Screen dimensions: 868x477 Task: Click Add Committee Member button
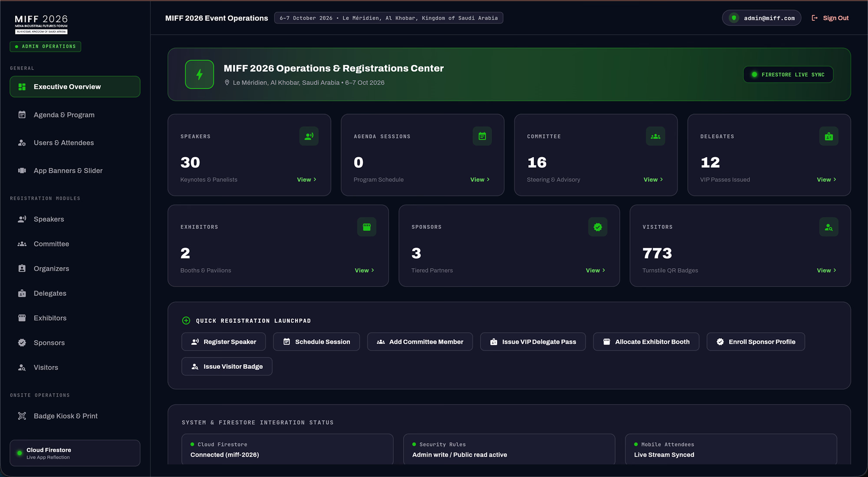420,342
